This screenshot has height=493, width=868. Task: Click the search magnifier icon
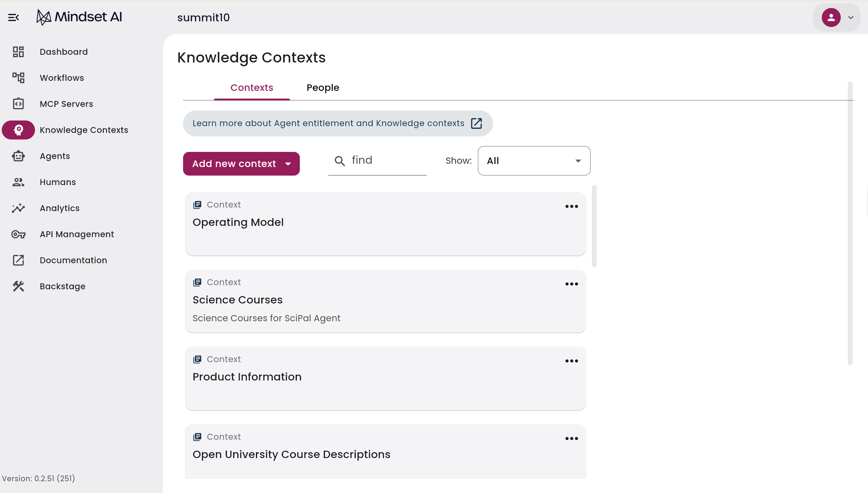coord(340,161)
